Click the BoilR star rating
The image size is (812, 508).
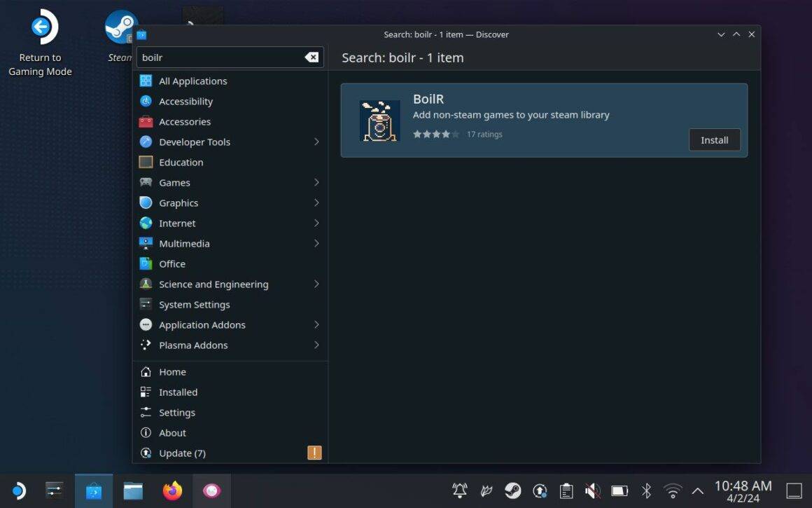click(436, 135)
